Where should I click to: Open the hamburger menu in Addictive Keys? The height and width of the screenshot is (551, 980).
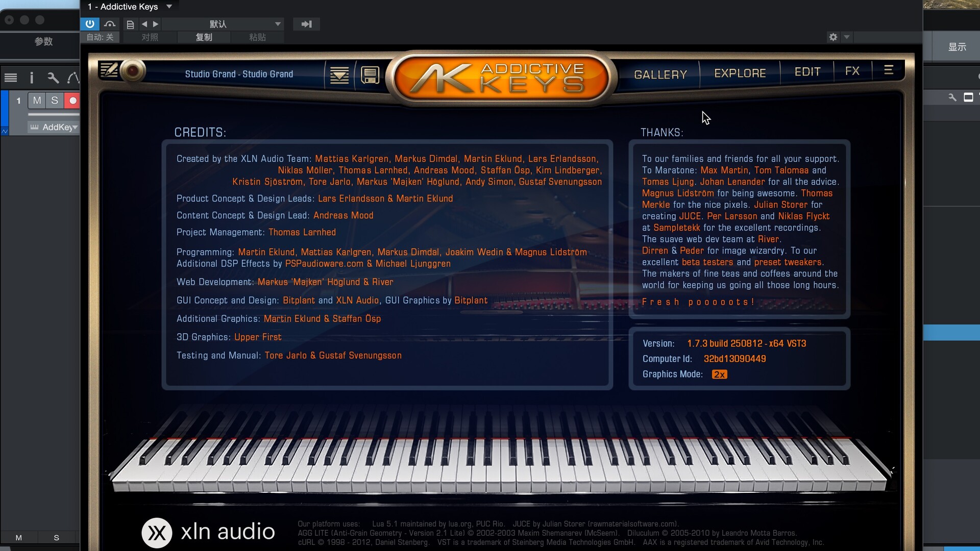[x=889, y=69]
